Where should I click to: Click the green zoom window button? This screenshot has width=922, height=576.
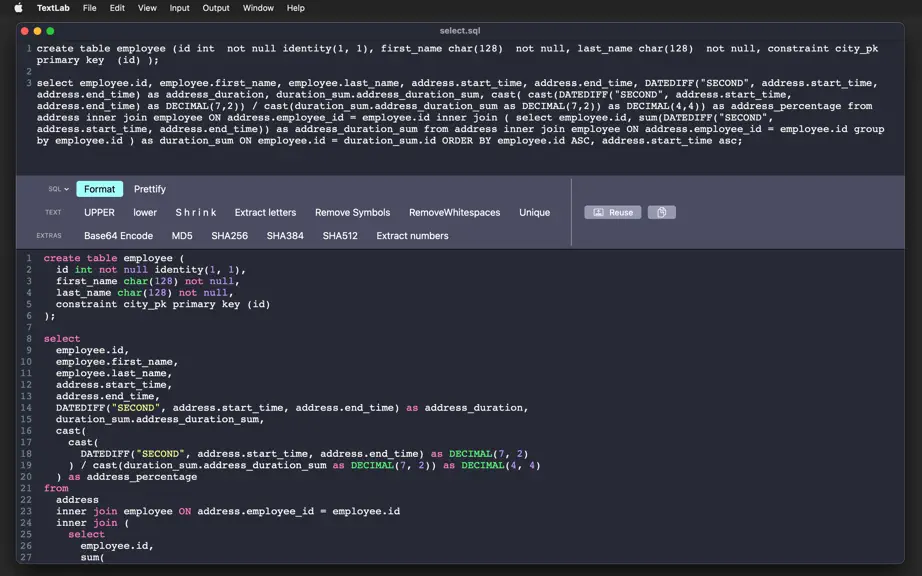[x=50, y=31]
